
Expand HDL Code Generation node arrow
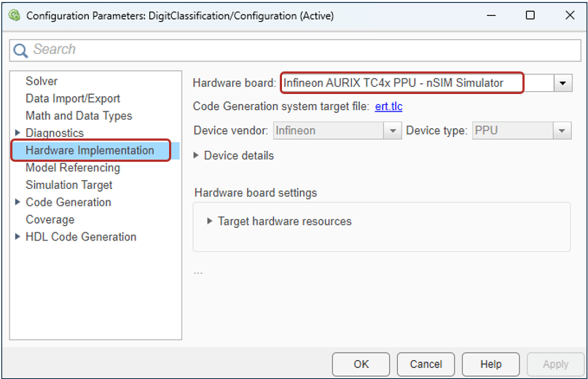[x=17, y=236]
